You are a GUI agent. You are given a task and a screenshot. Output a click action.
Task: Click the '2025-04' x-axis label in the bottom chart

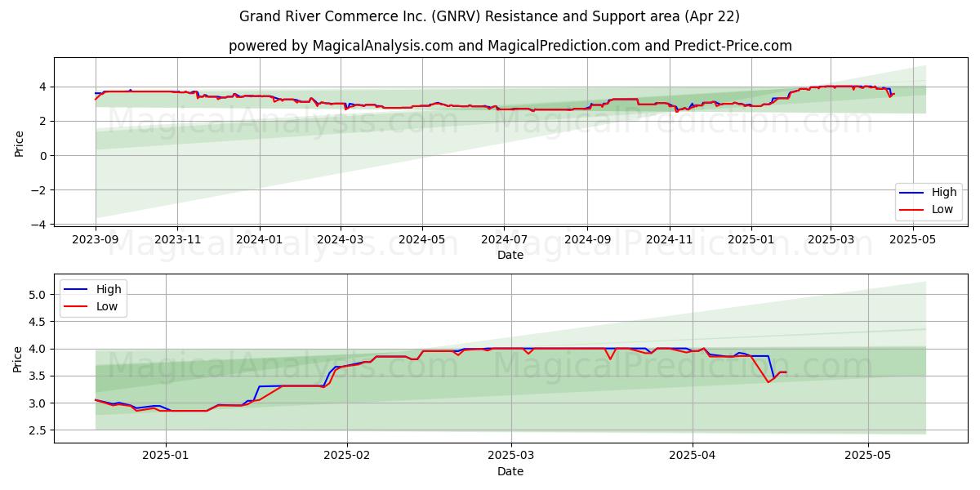point(693,457)
